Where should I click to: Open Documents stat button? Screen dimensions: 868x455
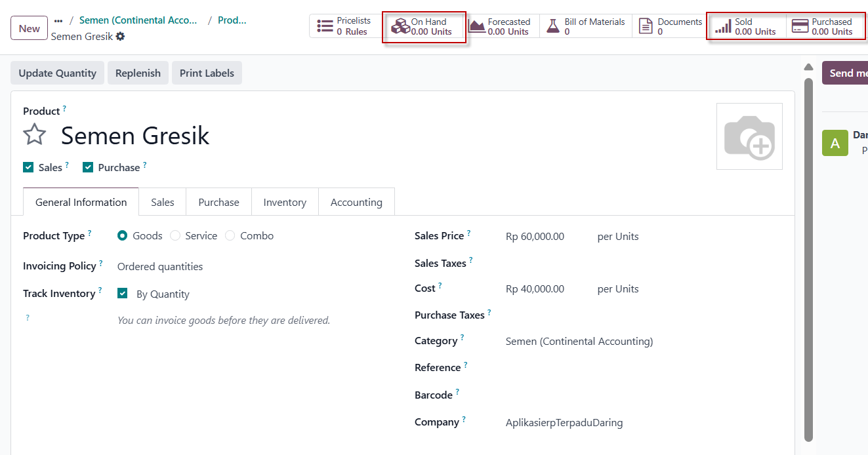(x=671, y=26)
